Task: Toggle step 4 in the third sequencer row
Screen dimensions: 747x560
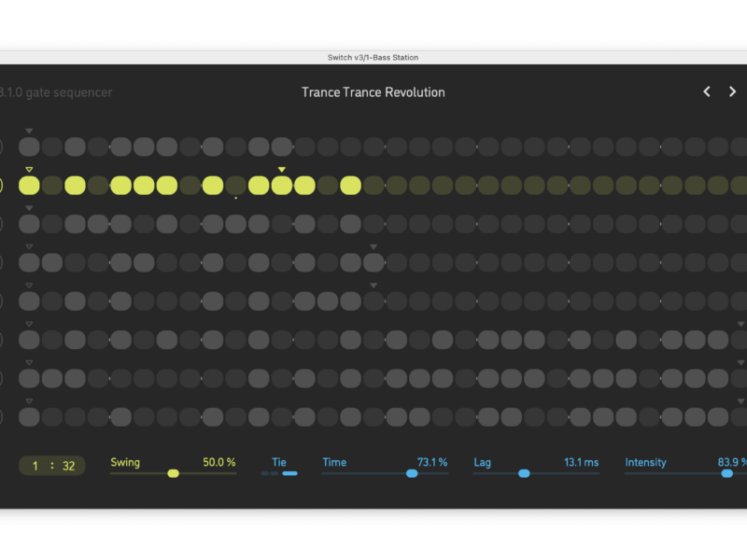Action: click(x=98, y=224)
